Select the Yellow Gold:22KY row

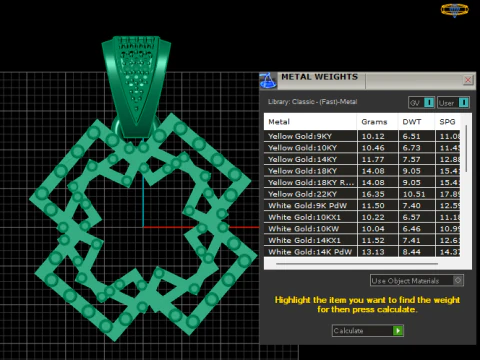click(x=362, y=194)
